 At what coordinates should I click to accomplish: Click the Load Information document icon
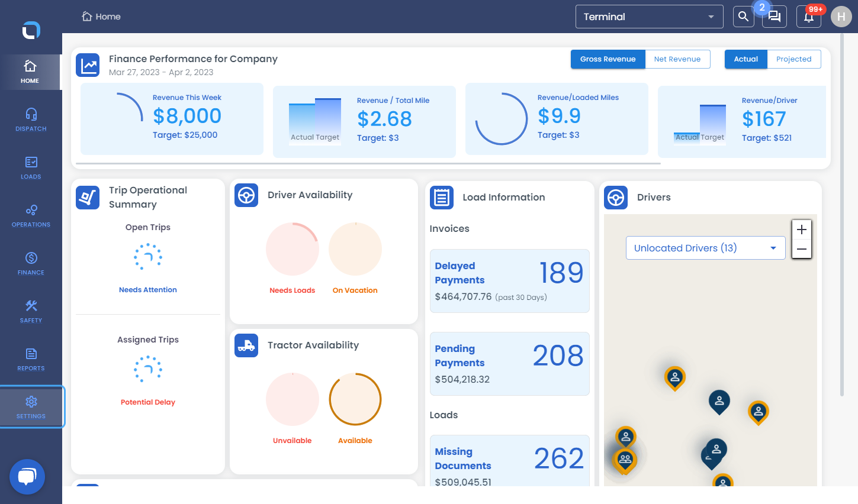coord(442,198)
